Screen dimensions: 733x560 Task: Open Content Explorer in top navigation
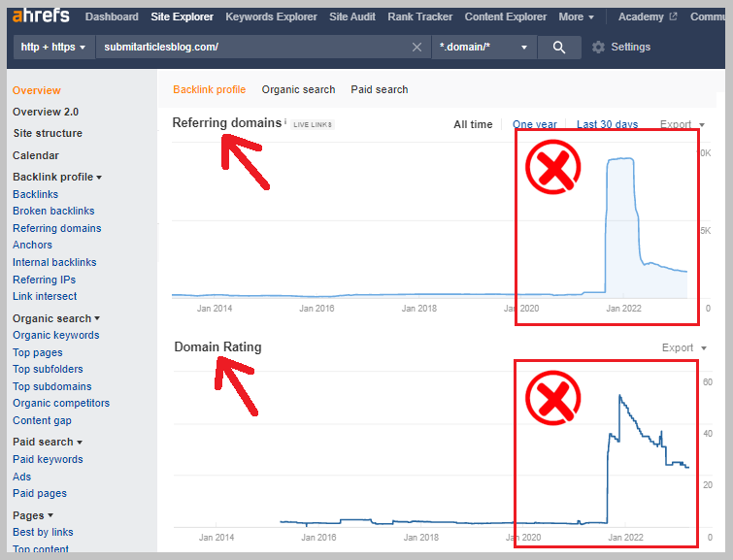pyautogui.click(x=506, y=16)
